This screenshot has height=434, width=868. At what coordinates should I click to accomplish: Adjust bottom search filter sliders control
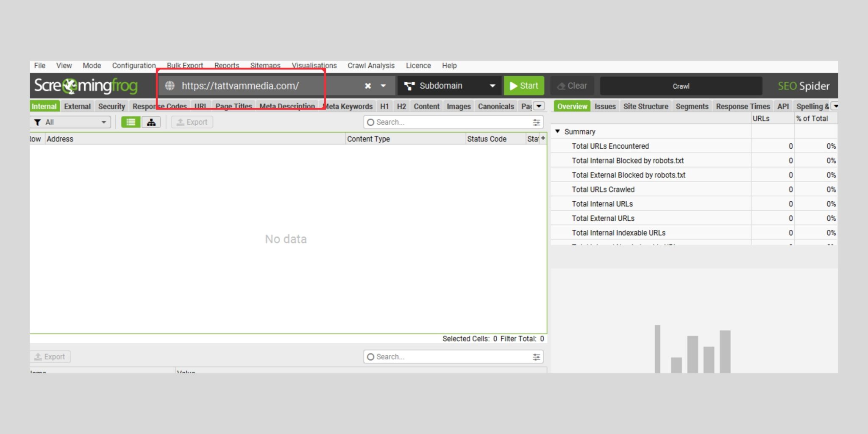537,356
